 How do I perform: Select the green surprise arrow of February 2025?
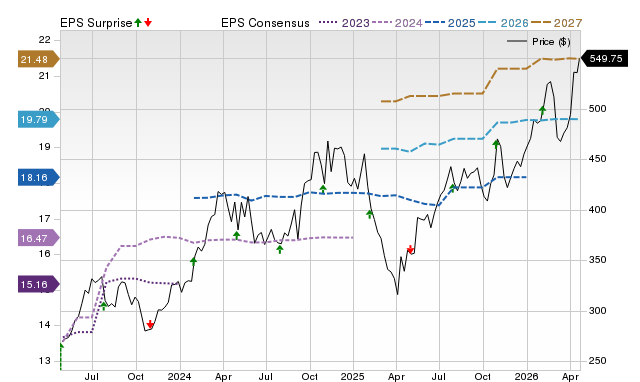tap(369, 214)
